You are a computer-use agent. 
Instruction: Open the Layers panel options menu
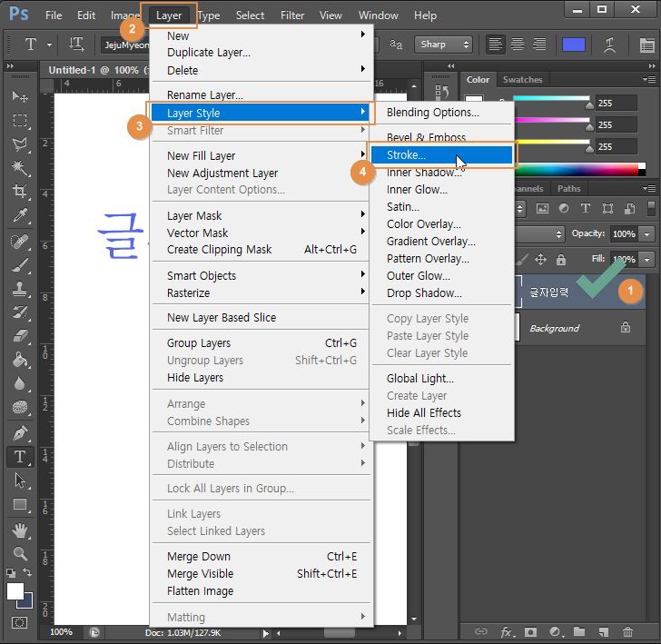point(649,188)
